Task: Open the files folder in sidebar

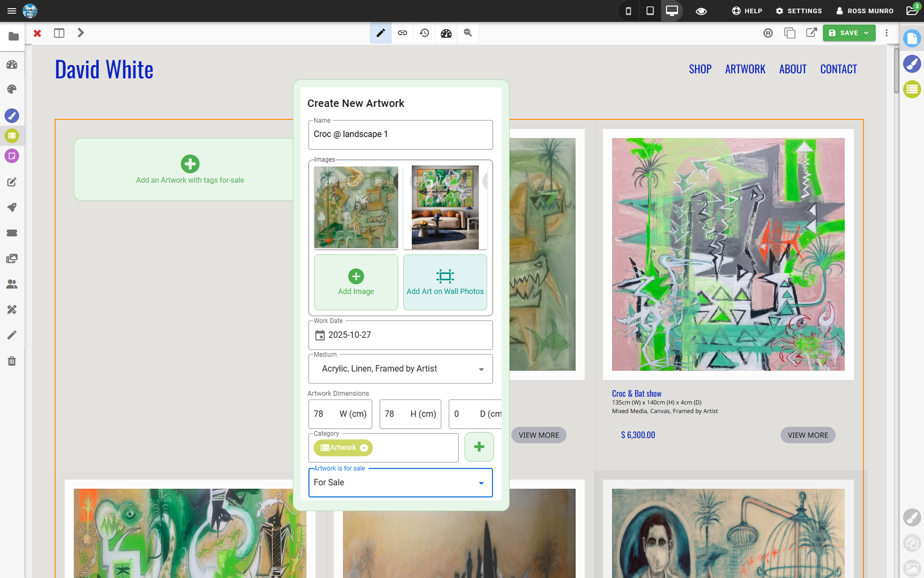Action: (x=13, y=36)
